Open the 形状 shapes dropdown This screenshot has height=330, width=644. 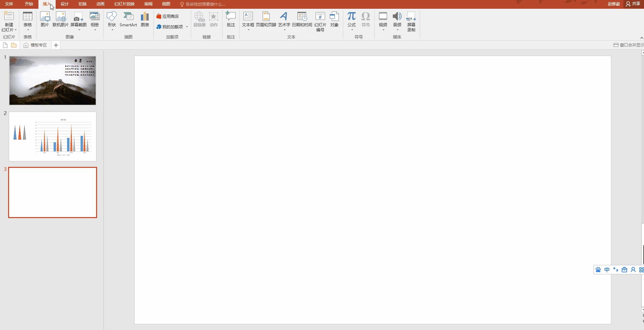point(112,21)
